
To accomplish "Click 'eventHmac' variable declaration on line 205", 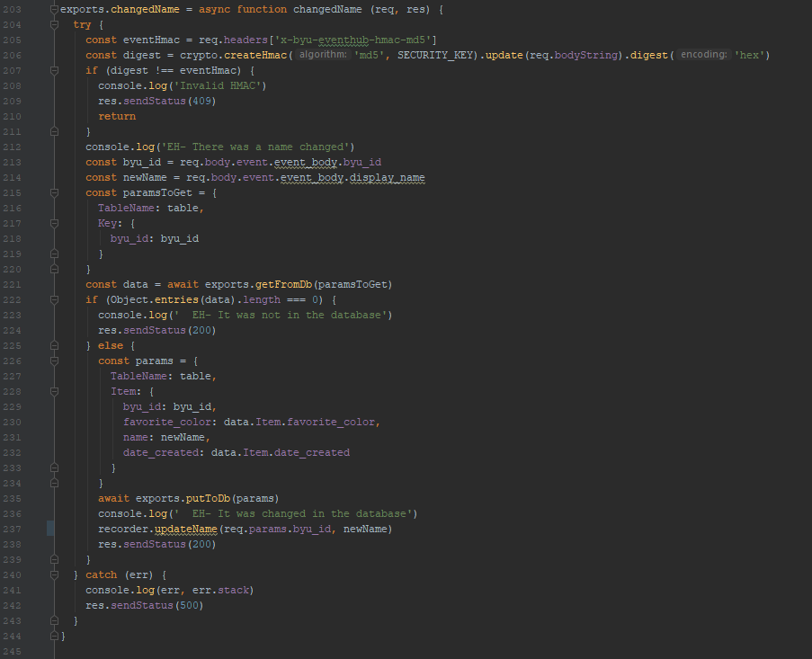I will pyautogui.click(x=151, y=40).
